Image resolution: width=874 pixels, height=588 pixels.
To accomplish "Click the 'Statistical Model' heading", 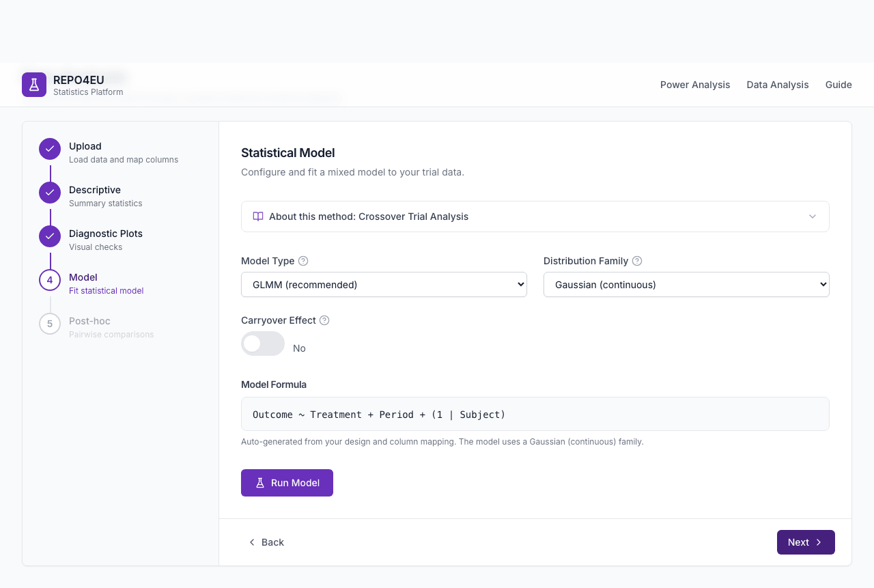I will pos(288,153).
